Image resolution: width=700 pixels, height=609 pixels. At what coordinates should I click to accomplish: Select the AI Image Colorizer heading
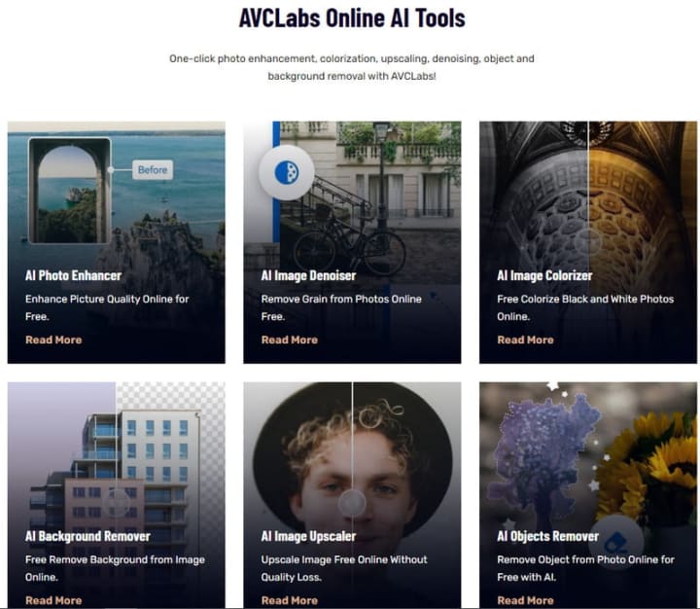[x=544, y=275]
